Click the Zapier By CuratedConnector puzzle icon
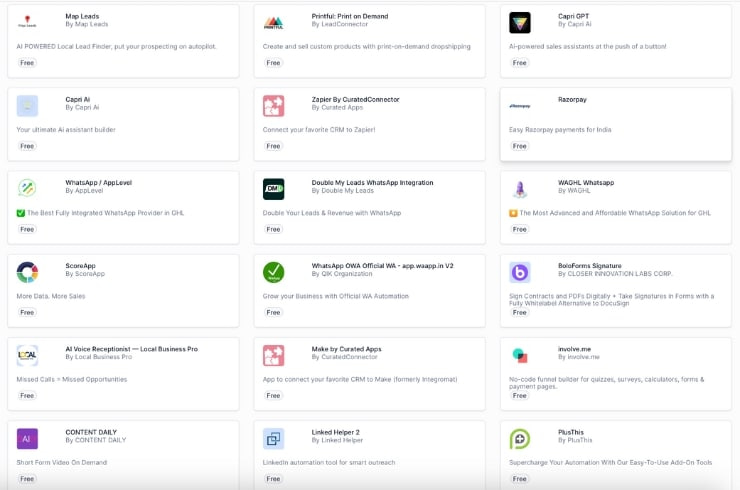The height and width of the screenshot is (490, 740). click(274, 106)
